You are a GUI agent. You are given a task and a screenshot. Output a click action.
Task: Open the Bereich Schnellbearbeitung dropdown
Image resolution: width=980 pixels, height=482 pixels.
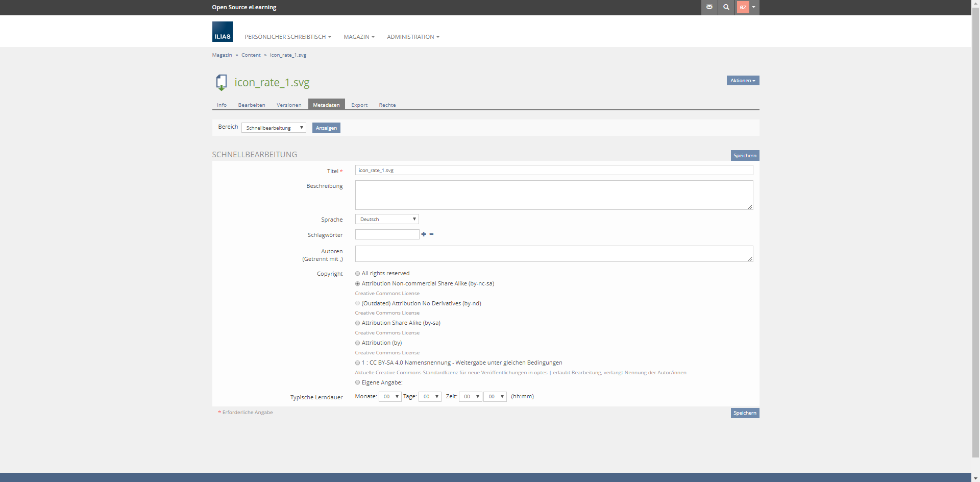(274, 128)
